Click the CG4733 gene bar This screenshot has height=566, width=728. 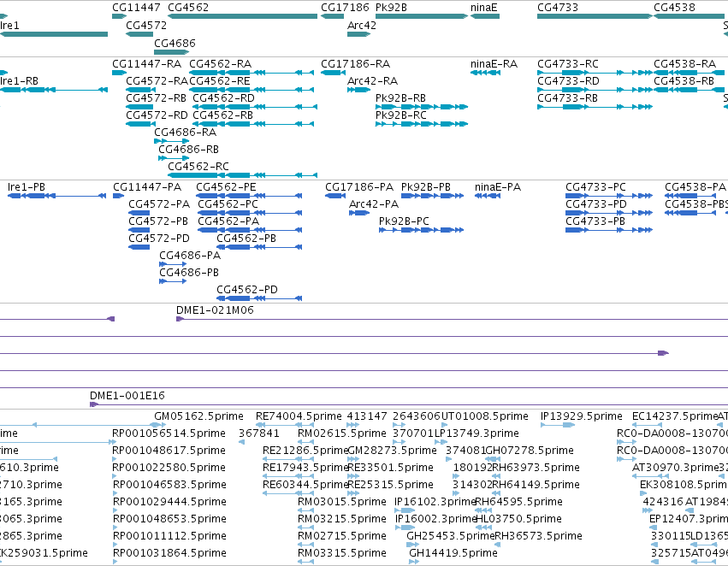pyautogui.click(x=595, y=16)
